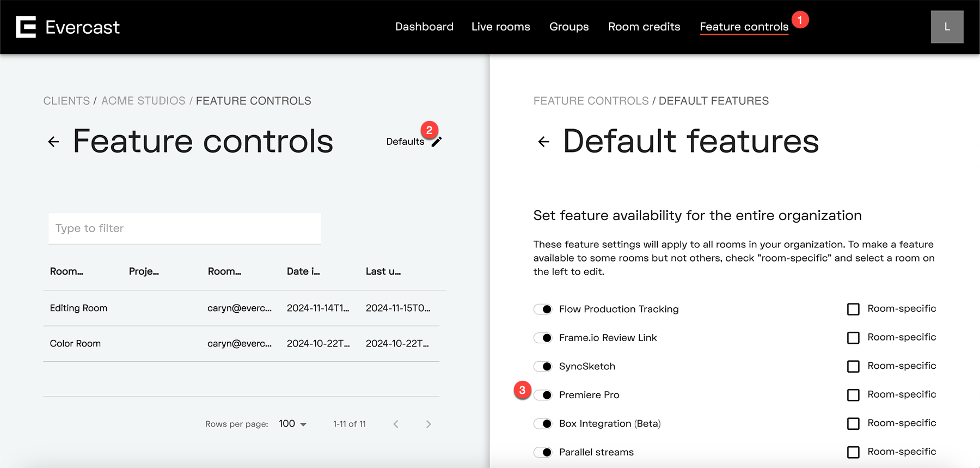The height and width of the screenshot is (468, 980).
Task: Open the Groups menu item
Action: pyautogui.click(x=569, y=27)
